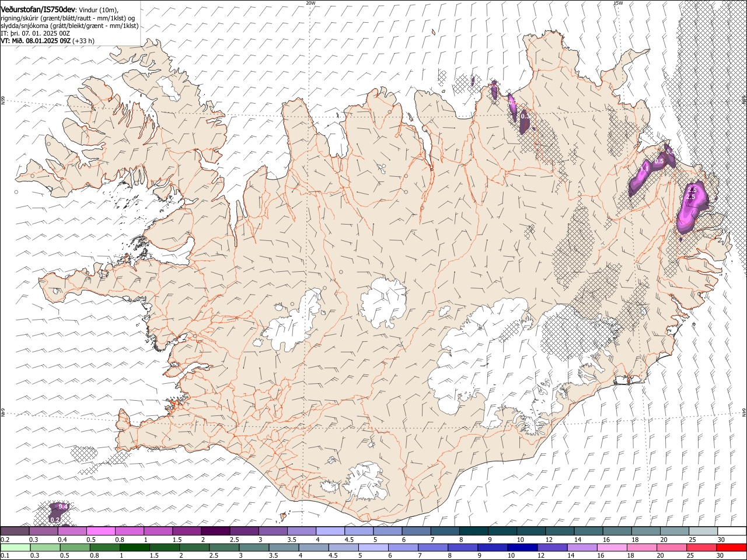This screenshot has width=747, height=560.
Task: Click the grey-blue rain swatch between 3 and 3.5
Action: point(255,547)
